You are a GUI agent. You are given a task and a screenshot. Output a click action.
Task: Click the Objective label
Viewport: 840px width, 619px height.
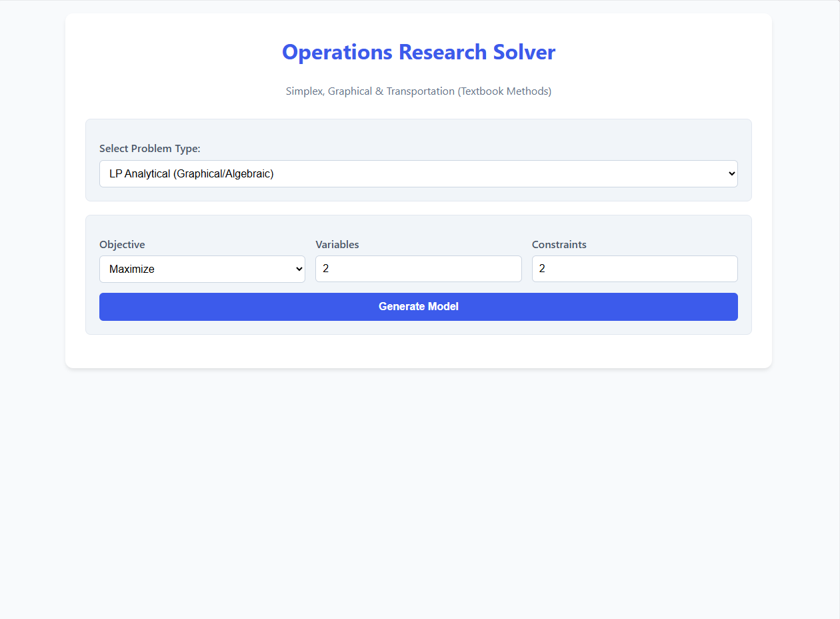point(122,244)
